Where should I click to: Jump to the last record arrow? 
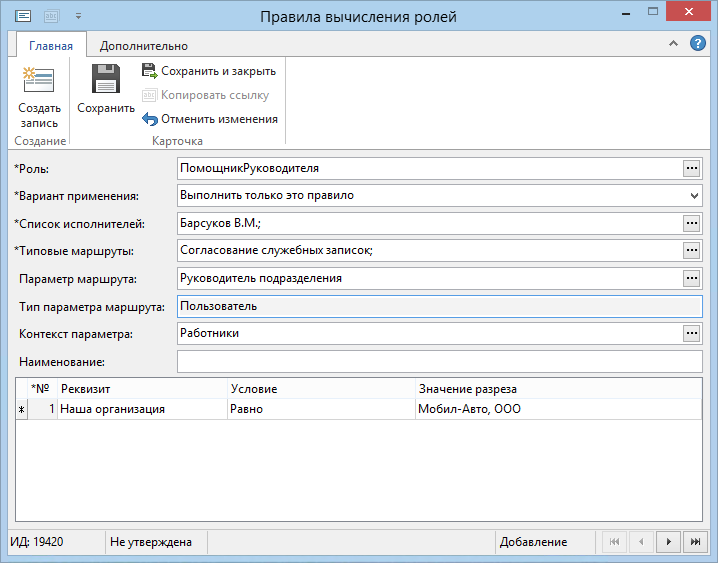(x=694, y=542)
